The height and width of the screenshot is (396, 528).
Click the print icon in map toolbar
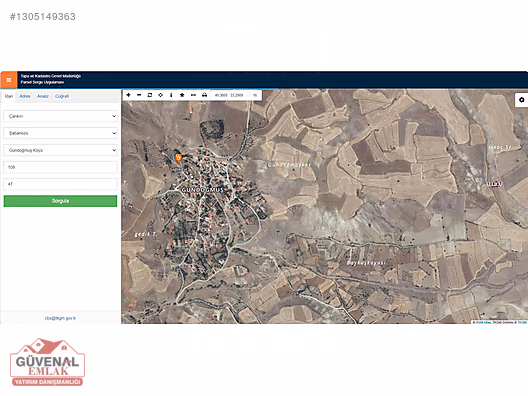[x=204, y=95]
